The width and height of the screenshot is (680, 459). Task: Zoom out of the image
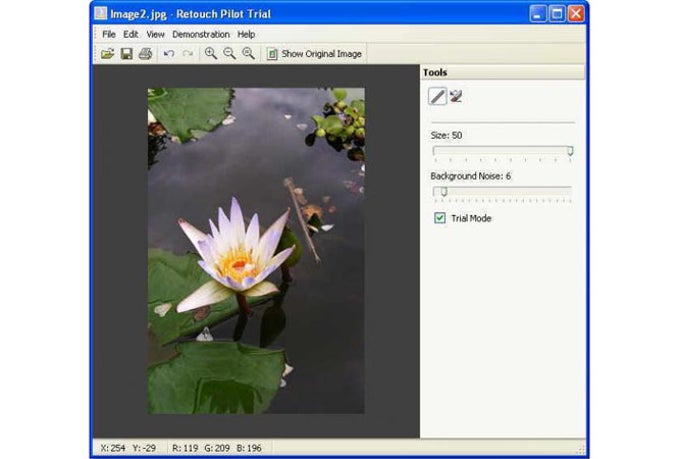(229, 53)
